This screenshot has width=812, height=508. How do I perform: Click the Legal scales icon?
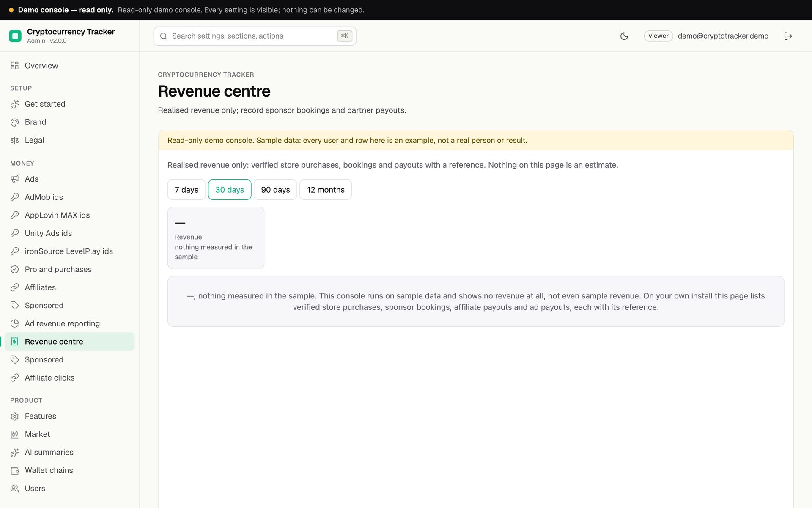click(x=15, y=140)
